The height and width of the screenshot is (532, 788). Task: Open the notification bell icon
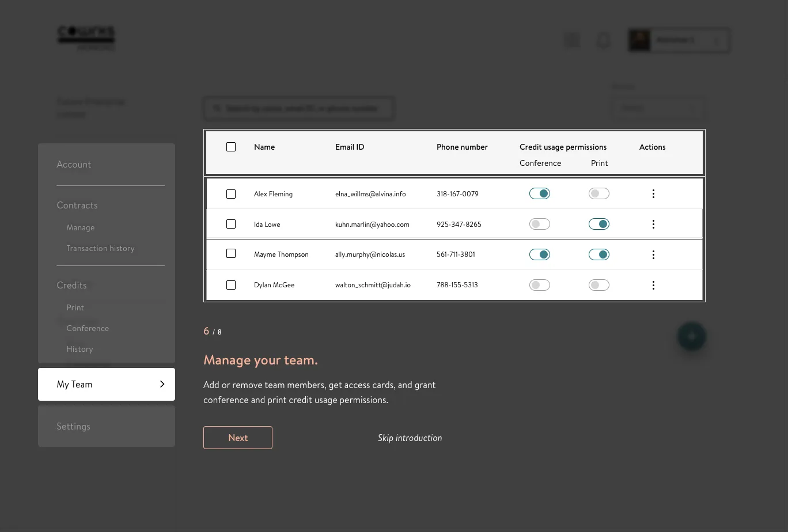coord(603,40)
